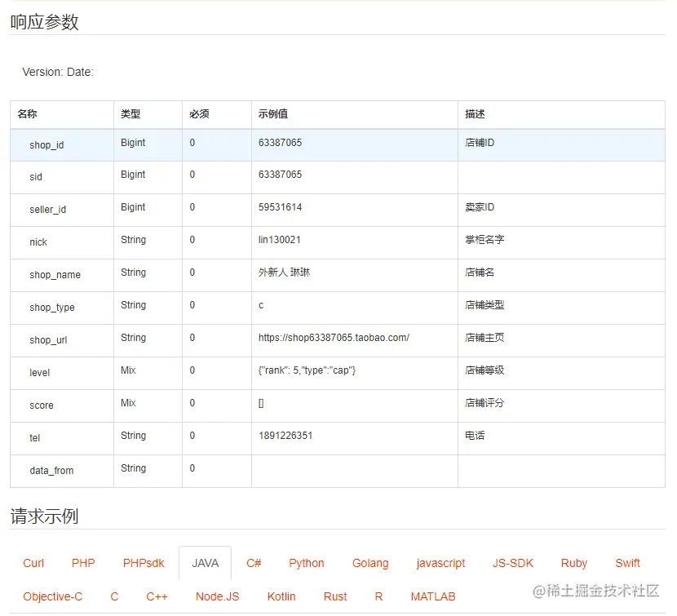Screen dimensions: 677x616
Task: View the javascript request example
Action: pyautogui.click(x=440, y=563)
